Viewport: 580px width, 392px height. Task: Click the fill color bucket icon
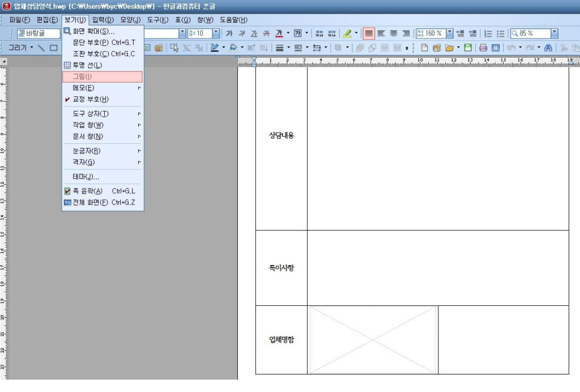[233, 48]
